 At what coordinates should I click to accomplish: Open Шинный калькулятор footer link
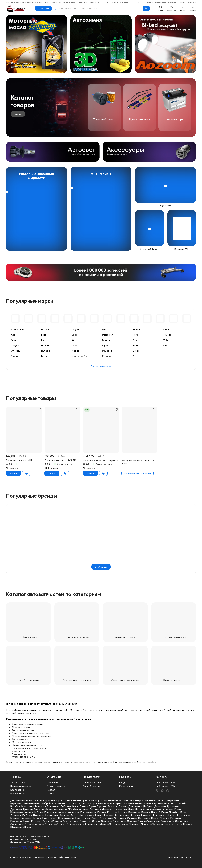[x=21, y=786]
